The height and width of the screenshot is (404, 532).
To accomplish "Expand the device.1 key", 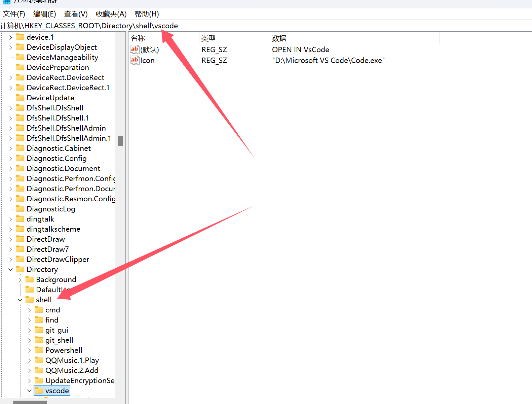I will tap(10, 37).
